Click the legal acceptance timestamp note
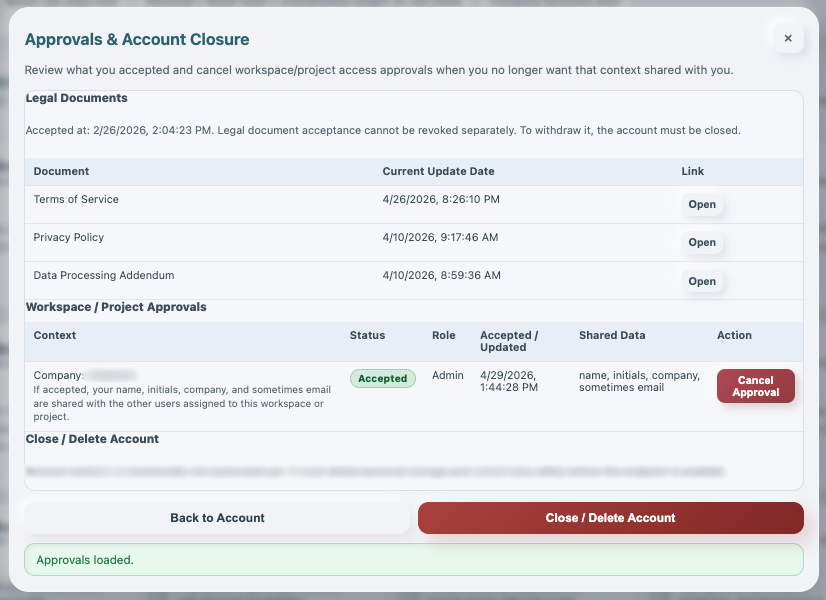Screen dimensions: 826x600 pos(383,130)
